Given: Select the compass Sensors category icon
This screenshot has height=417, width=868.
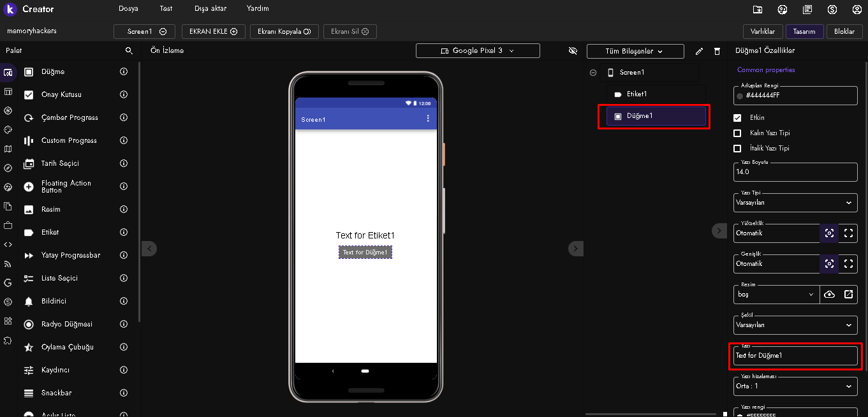Looking at the screenshot, I should click(8, 168).
